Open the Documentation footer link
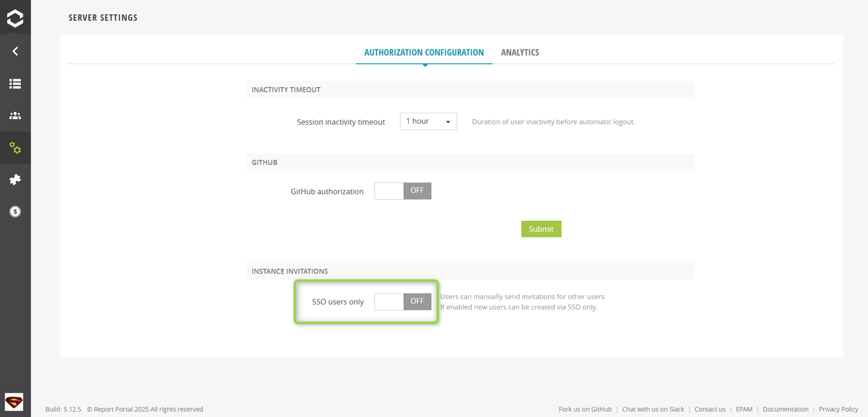Image resolution: width=868 pixels, height=417 pixels. pyautogui.click(x=786, y=409)
